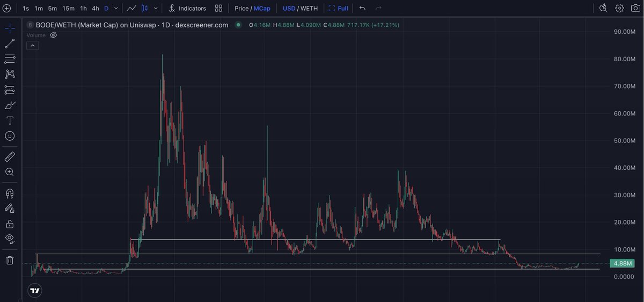
Task: Click the 10.00M price axis label
Action: tap(625, 249)
